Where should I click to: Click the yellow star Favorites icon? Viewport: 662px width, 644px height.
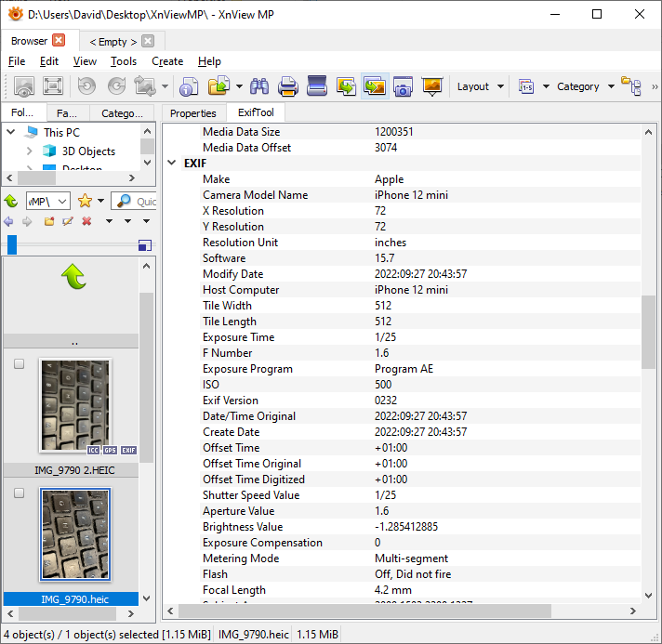click(x=86, y=201)
